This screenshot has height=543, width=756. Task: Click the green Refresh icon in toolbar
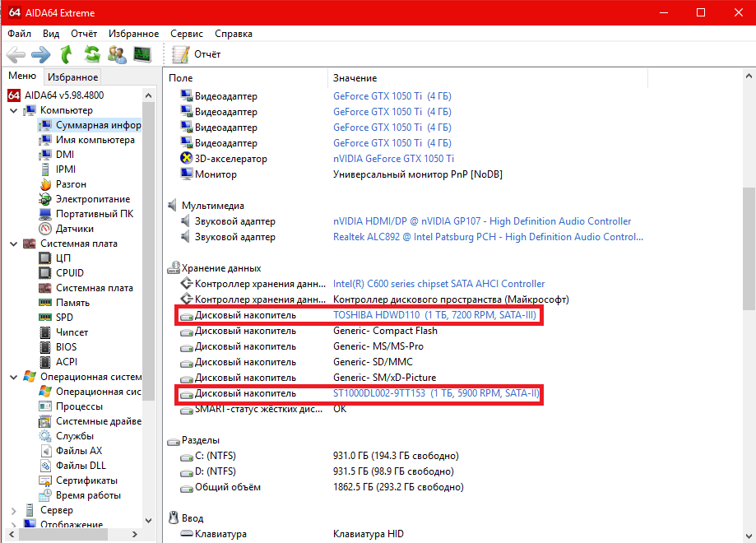(91, 54)
